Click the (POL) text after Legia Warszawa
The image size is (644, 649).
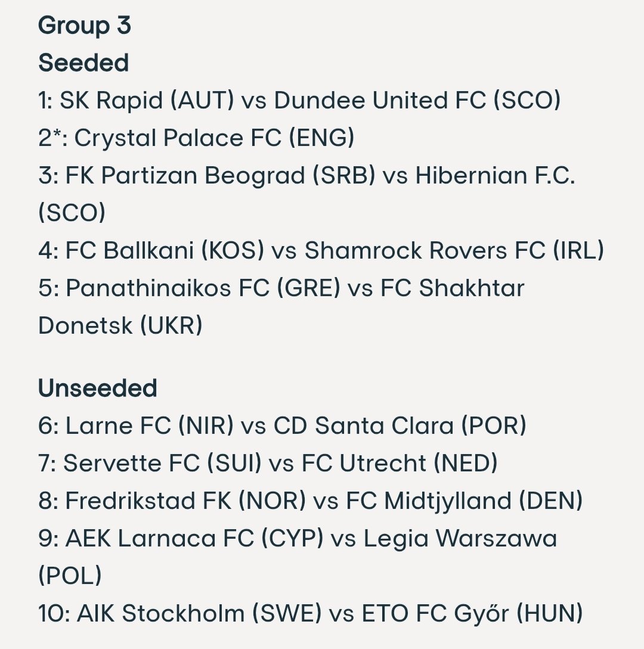point(70,576)
